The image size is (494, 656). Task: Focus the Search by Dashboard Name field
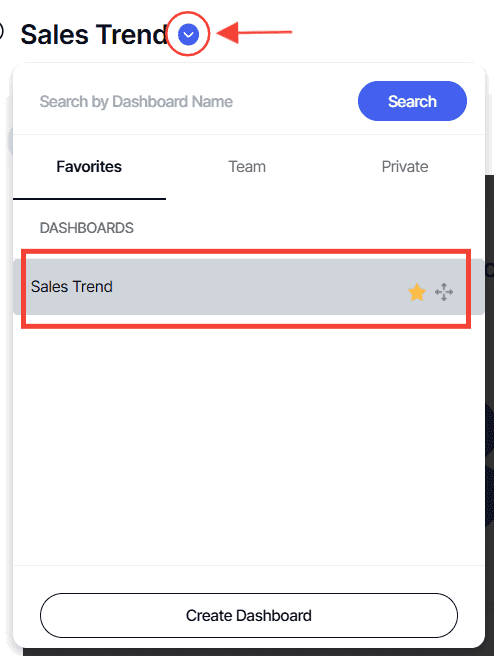point(184,101)
